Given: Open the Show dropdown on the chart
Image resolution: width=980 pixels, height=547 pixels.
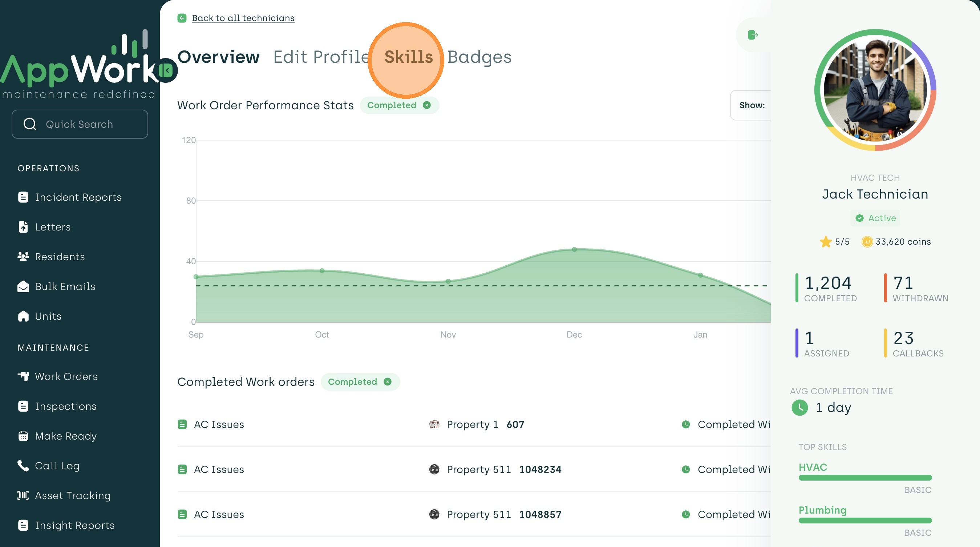Looking at the screenshot, I should tap(752, 105).
